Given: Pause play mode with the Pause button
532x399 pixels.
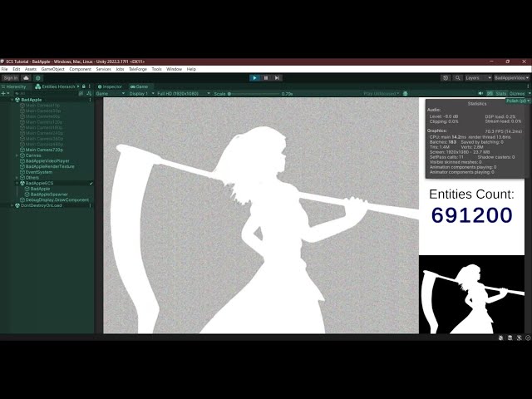Looking at the screenshot, I should (x=266, y=78).
